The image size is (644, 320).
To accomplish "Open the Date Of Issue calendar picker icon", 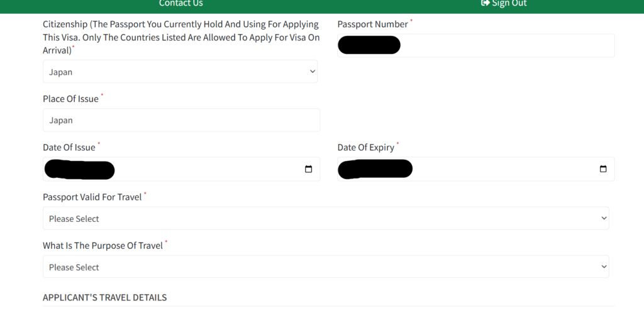I will tap(308, 169).
